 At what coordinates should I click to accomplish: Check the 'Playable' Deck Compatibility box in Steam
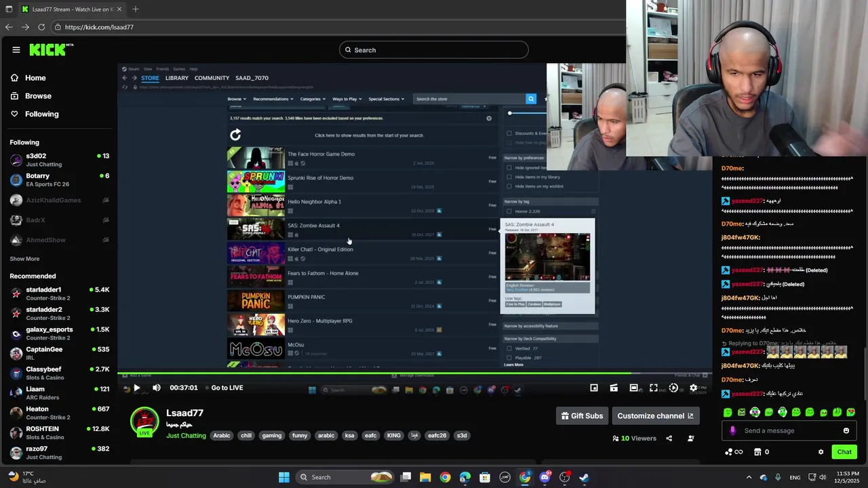509,358
